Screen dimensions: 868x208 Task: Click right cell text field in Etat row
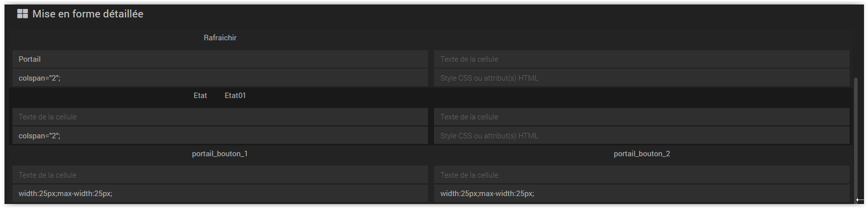point(642,117)
